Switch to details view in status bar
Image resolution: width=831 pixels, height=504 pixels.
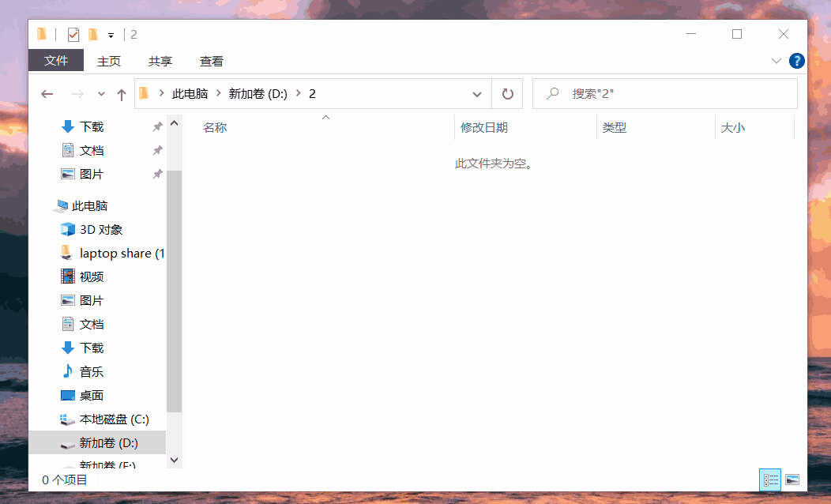coord(770,480)
